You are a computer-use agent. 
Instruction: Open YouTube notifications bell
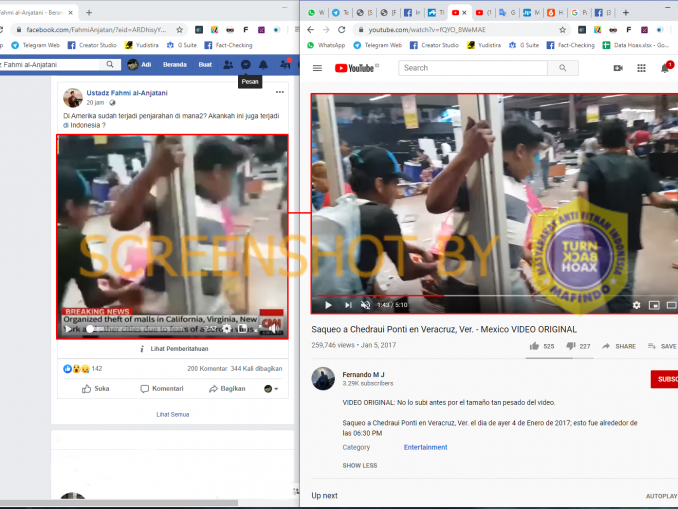[x=665, y=68]
